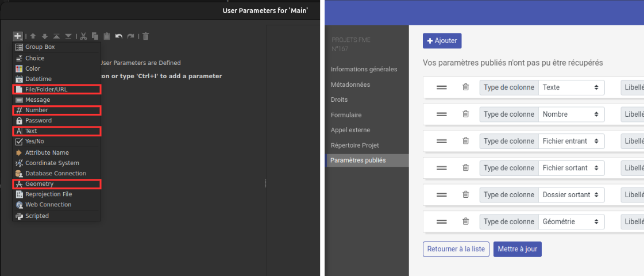Choose Choice from the parameter type menu
This screenshot has height=276, width=644.
pos(57,59)
